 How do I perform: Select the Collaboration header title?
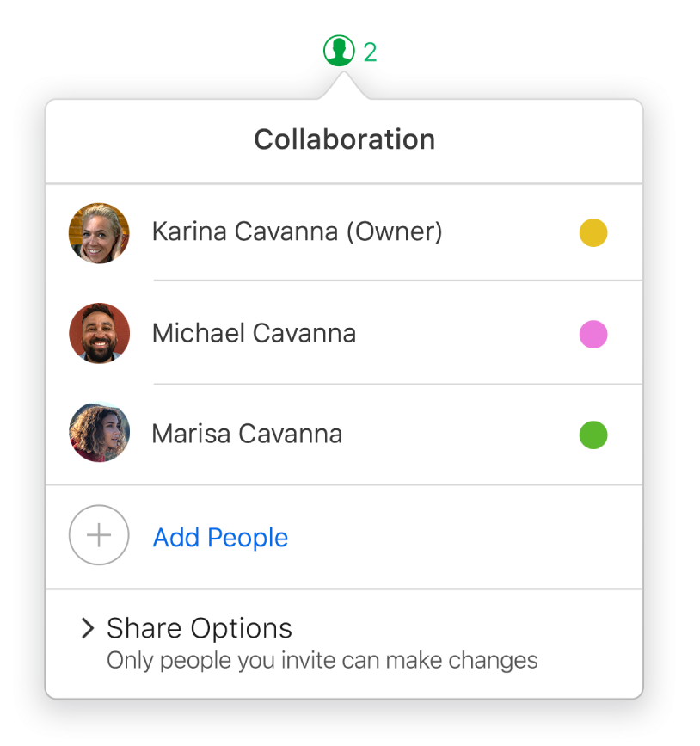[x=343, y=139]
